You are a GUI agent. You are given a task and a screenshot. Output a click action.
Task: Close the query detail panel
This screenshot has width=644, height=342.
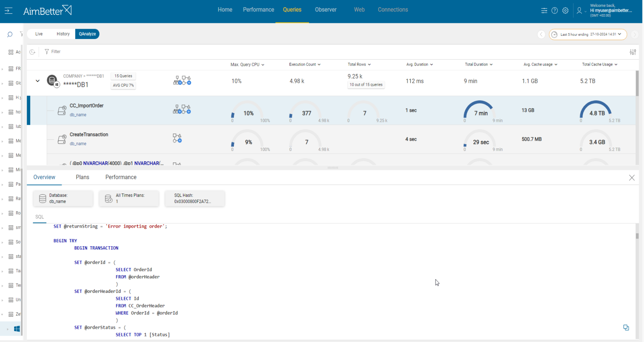(x=632, y=178)
